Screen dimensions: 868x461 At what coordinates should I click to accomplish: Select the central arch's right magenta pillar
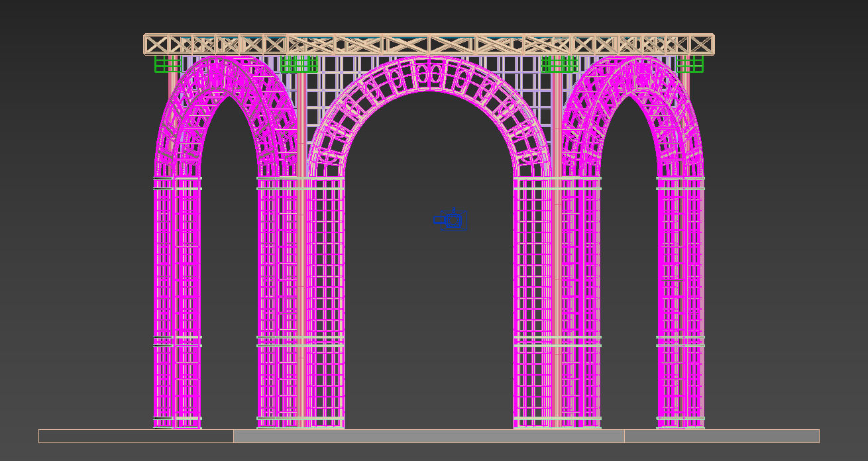[533, 303]
